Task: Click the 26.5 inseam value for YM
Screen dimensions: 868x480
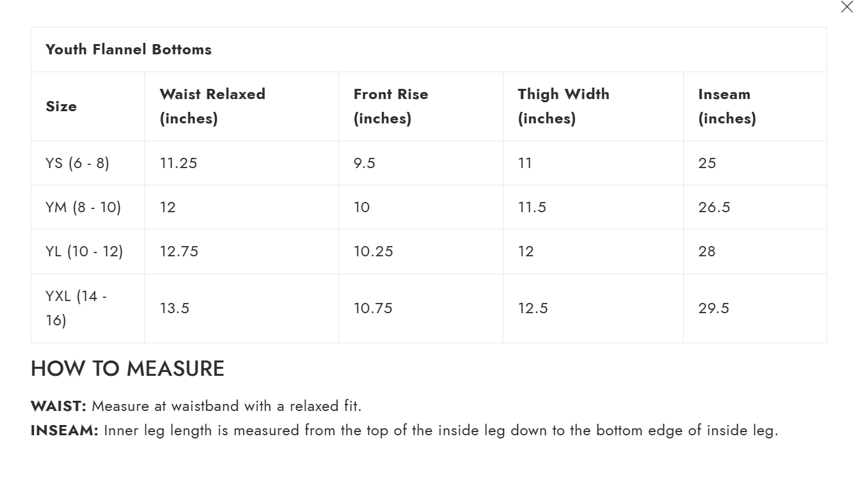Action: [x=714, y=207]
